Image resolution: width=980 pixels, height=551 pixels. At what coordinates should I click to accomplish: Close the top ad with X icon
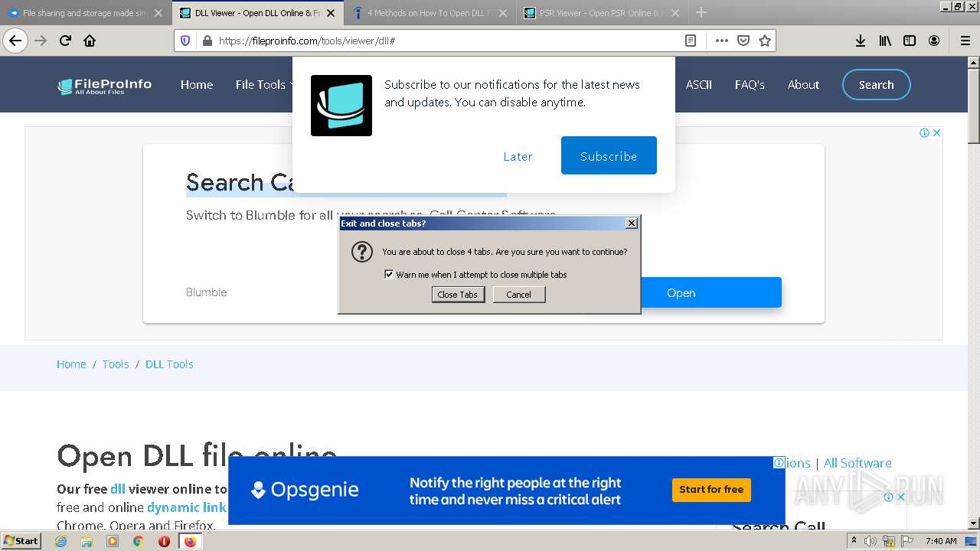936,132
